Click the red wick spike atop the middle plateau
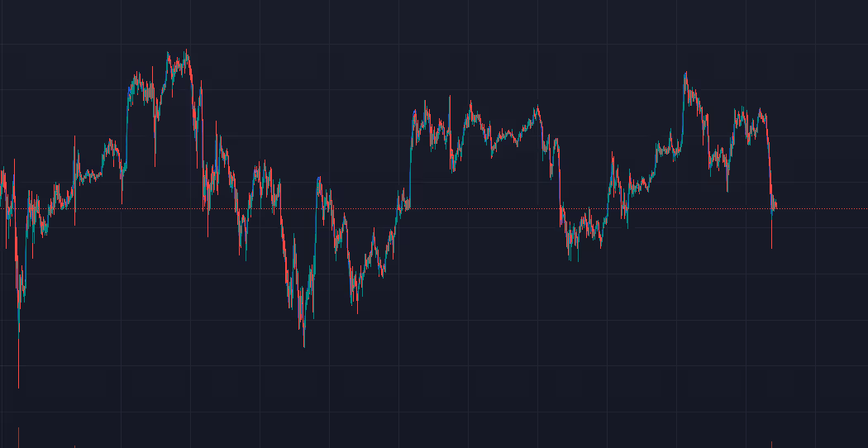The height and width of the screenshot is (448, 868). point(450,103)
